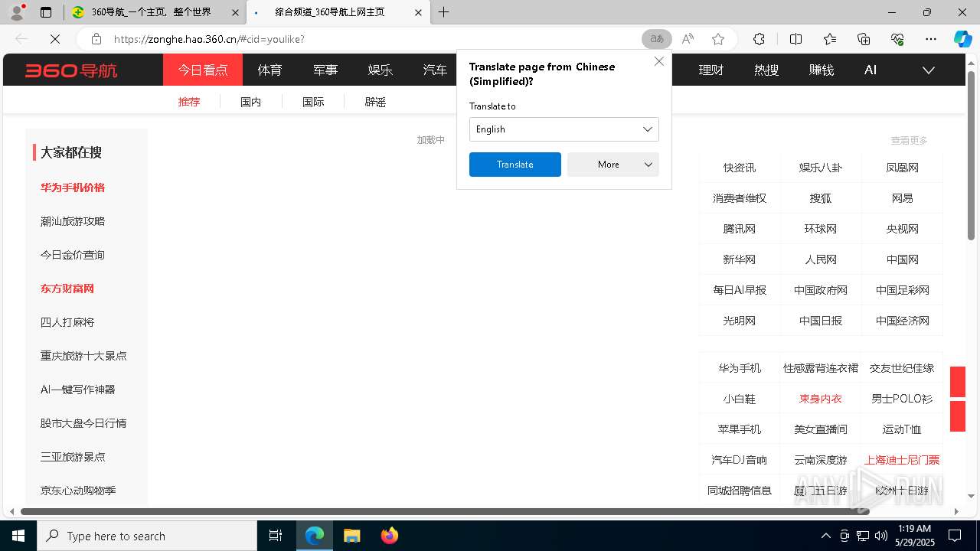
Task: Open Browser essentials heart icon
Action: pyautogui.click(x=897, y=39)
